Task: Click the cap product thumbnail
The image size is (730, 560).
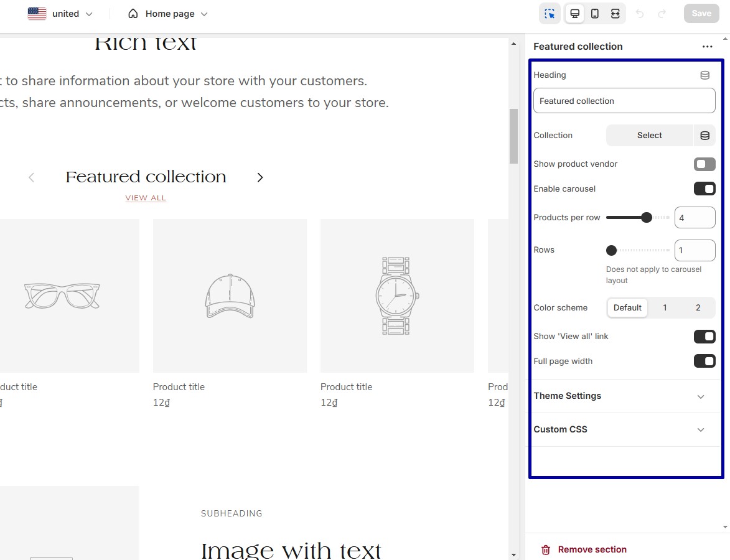Action: (x=230, y=296)
